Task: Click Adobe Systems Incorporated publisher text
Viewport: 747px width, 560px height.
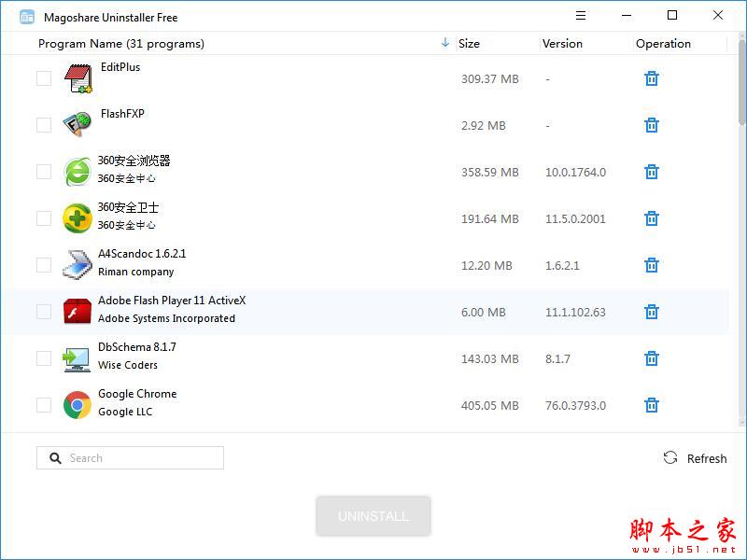Action: 167,318
